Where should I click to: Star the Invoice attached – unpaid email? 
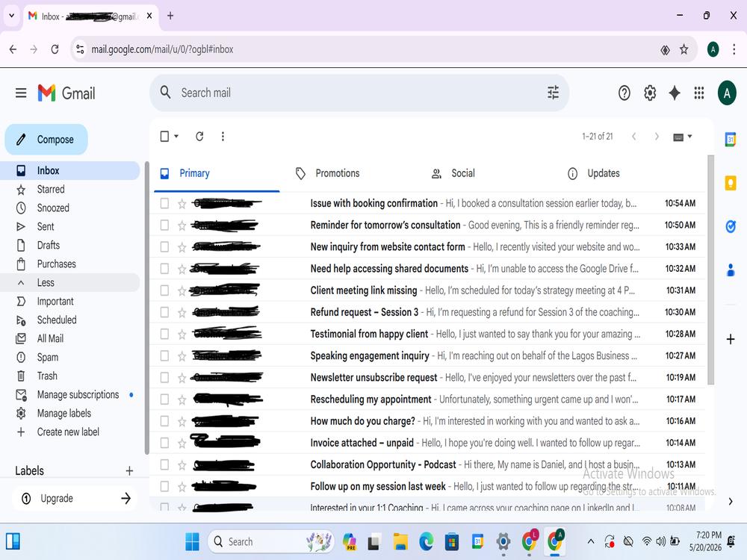pos(182,444)
